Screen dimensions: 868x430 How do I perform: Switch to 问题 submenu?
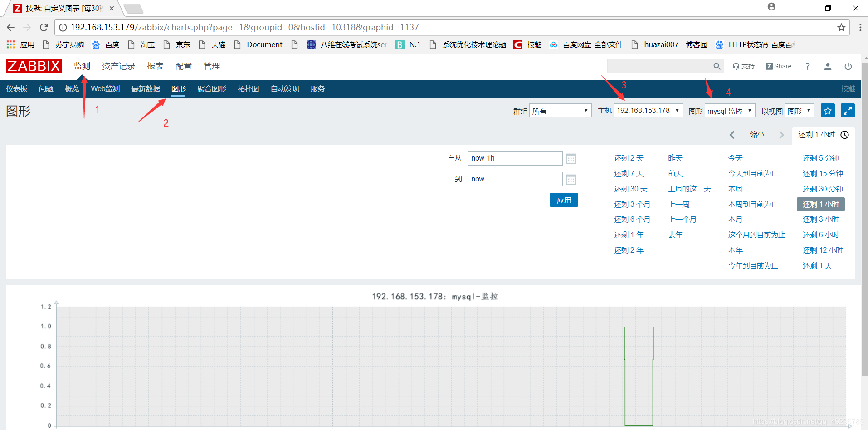click(46, 89)
